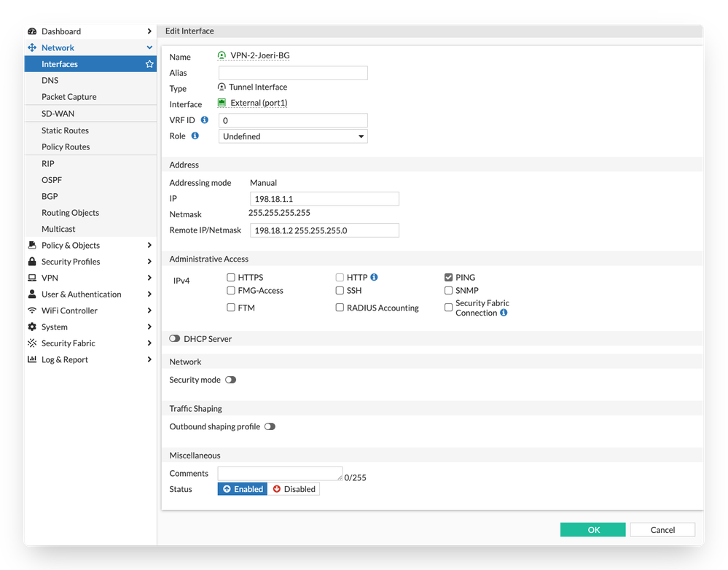Expand the Policy & Objects chevron
This screenshot has height=570, width=728.
(x=149, y=245)
